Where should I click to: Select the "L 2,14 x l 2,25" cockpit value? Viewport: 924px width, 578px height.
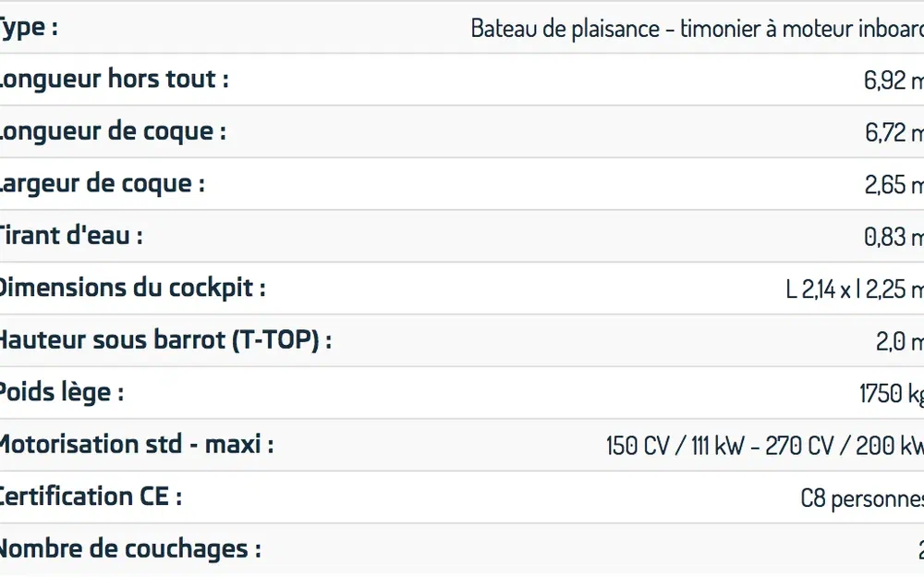click(x=854, y=289)
